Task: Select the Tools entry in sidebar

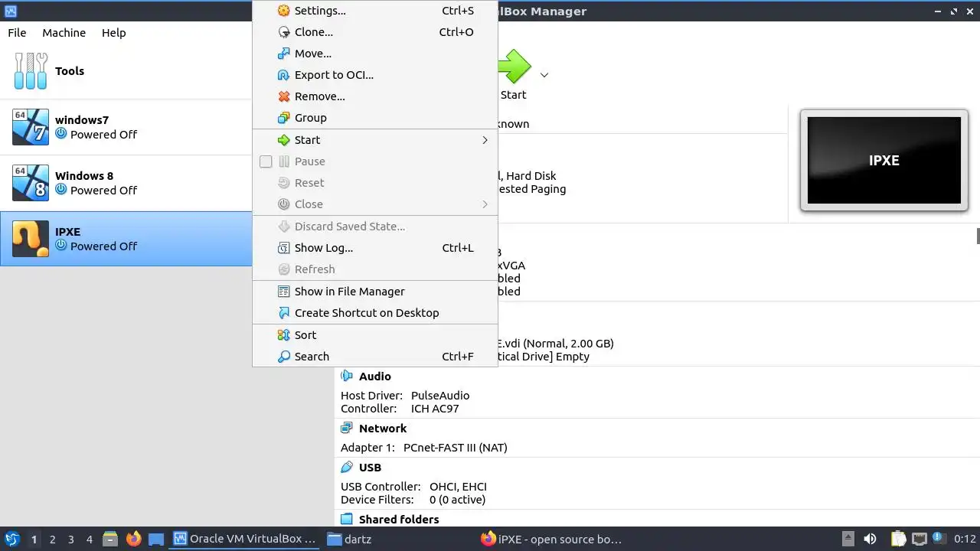Action: 126,71
